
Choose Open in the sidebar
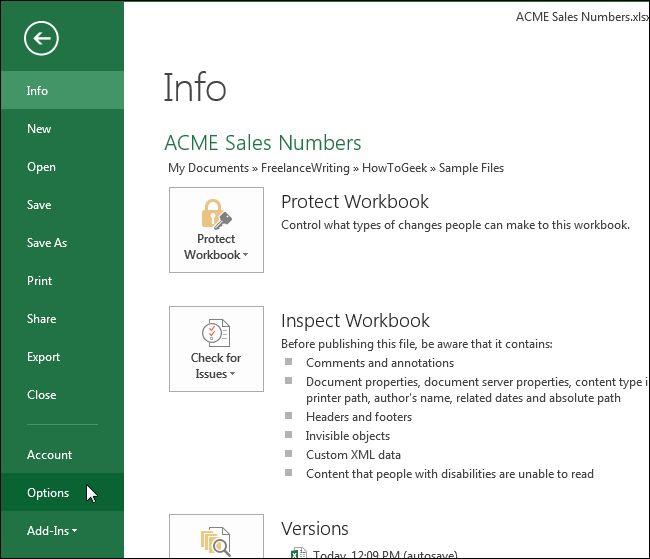(41, 167)
